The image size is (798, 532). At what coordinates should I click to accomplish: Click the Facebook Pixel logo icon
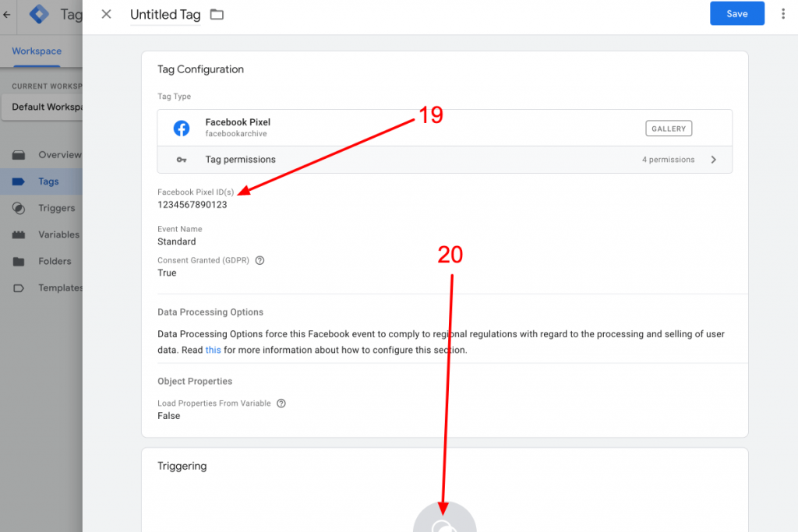coord(181,128)
